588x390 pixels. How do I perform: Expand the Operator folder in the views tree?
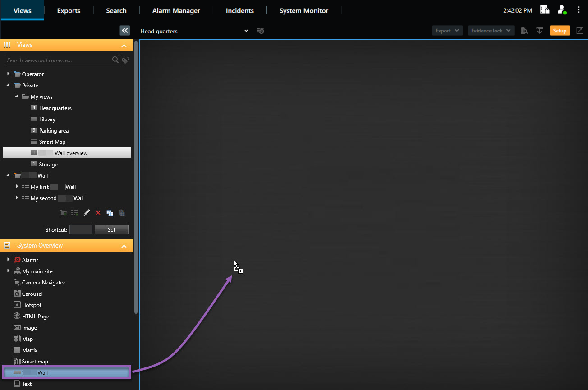pyautogui.click(x=8, y=74)
